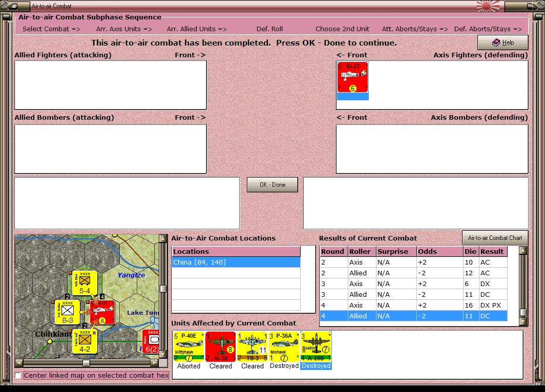This screenshot has width=545, height=392.
Task: Select the P-36A Mohawk destroyed counter
Action: tap(284, 347)
